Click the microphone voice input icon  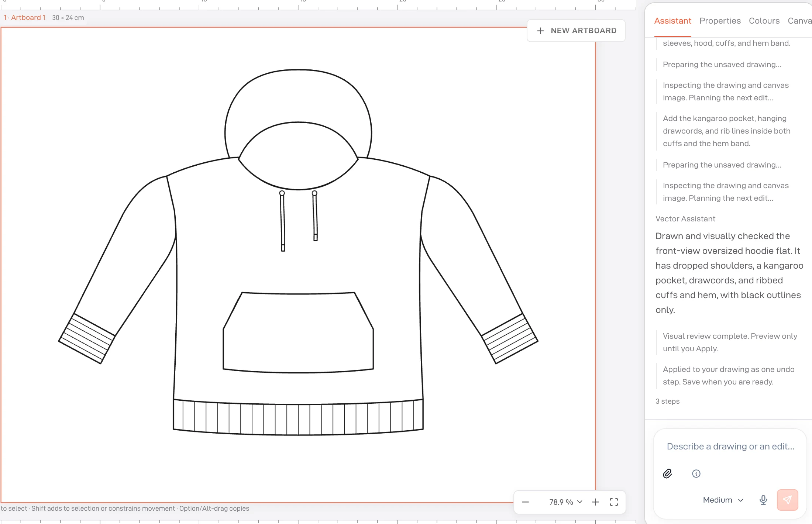click(763, 500)
